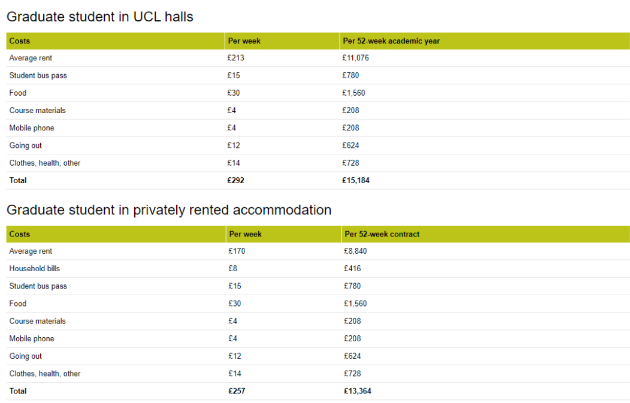Click the £213 average rent value
Screen dimensions: 630x403
tap(236, 58)
